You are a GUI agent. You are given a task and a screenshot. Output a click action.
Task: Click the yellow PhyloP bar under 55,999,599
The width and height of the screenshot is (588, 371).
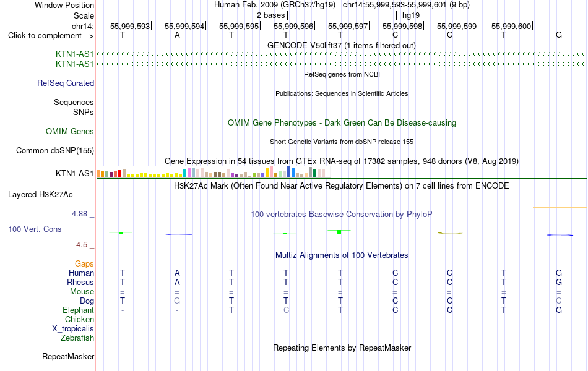449,232
